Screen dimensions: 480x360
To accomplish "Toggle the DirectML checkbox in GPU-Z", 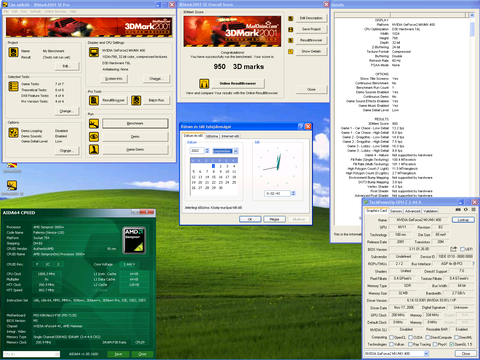I will coord(457,337).
